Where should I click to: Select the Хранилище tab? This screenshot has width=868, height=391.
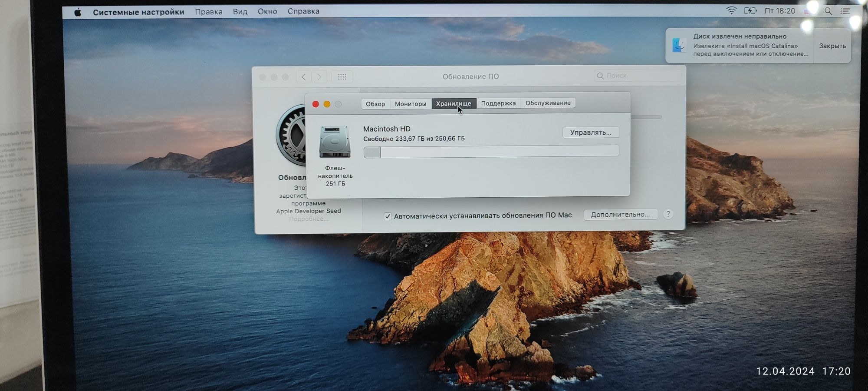click(x=454, y=103)
